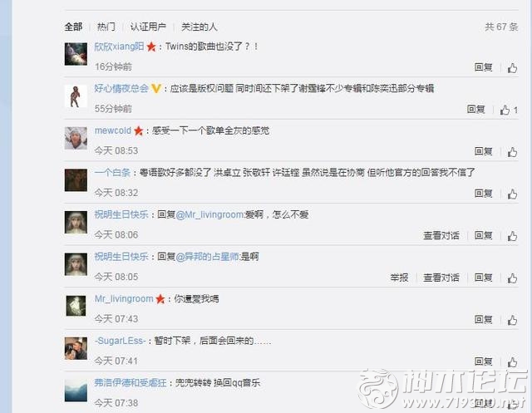Screen dimensions: 532x413
Task: Click mewcold's avatar thumbnail
Action: click(x=76, y=138)
